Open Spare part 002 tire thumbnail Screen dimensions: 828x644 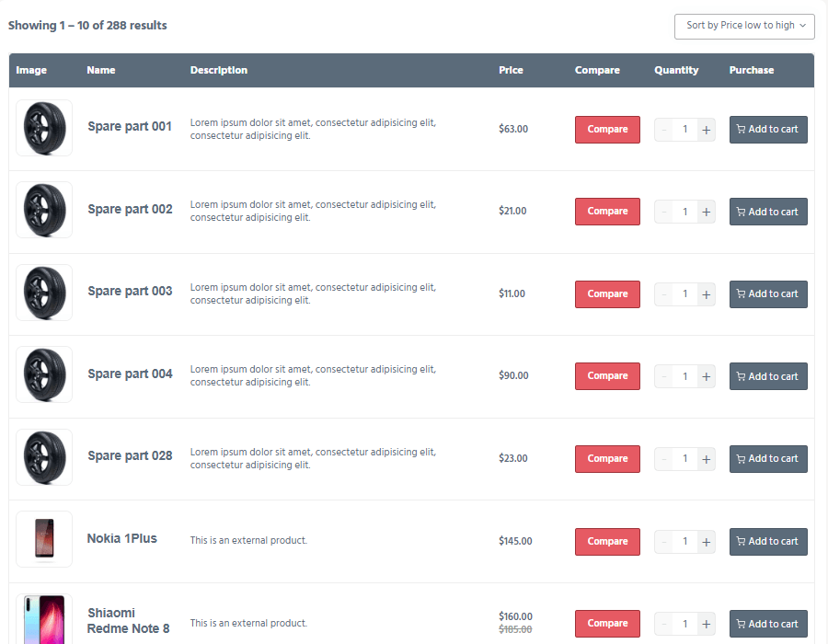(x=44, y=210)
